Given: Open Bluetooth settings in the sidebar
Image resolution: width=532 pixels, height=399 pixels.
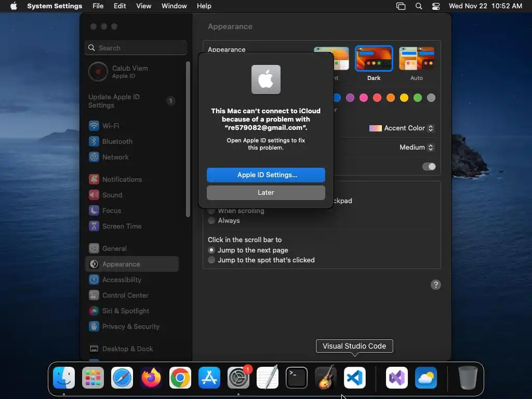Looking at the screenshot, I should [132, 141].
